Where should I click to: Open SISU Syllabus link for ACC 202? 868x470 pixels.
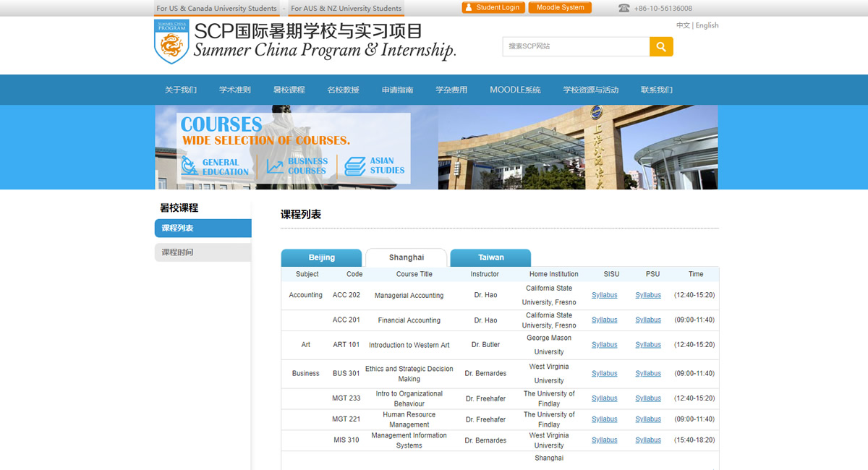(x=604, y=295)
